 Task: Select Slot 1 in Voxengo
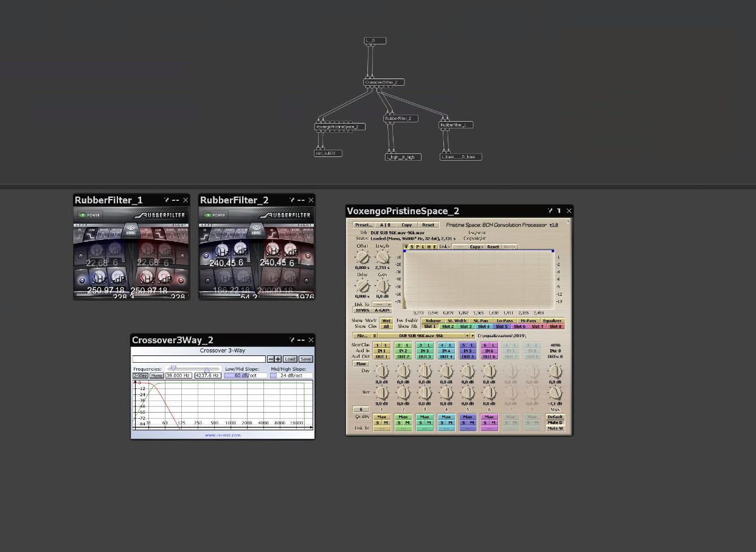tap(430, 326)
